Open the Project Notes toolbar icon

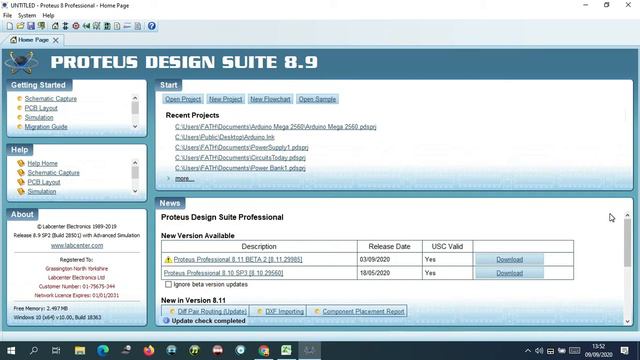coord(138,26)
